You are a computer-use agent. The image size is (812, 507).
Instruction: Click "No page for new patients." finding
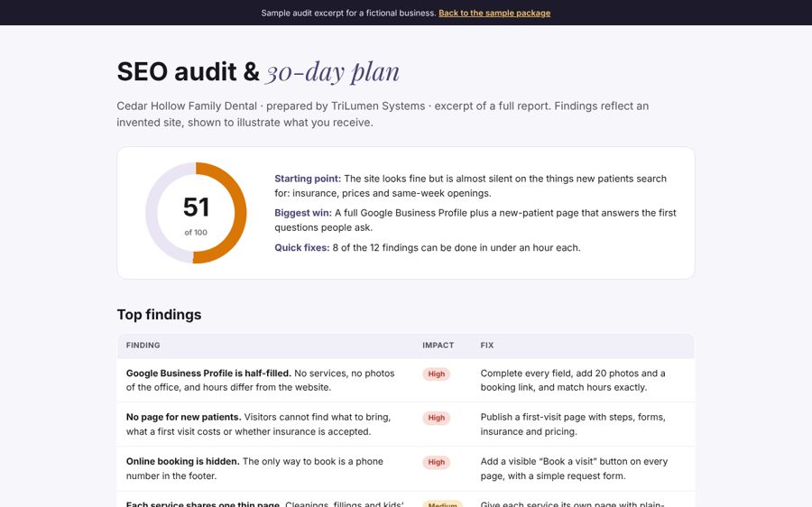coord(184,418)
